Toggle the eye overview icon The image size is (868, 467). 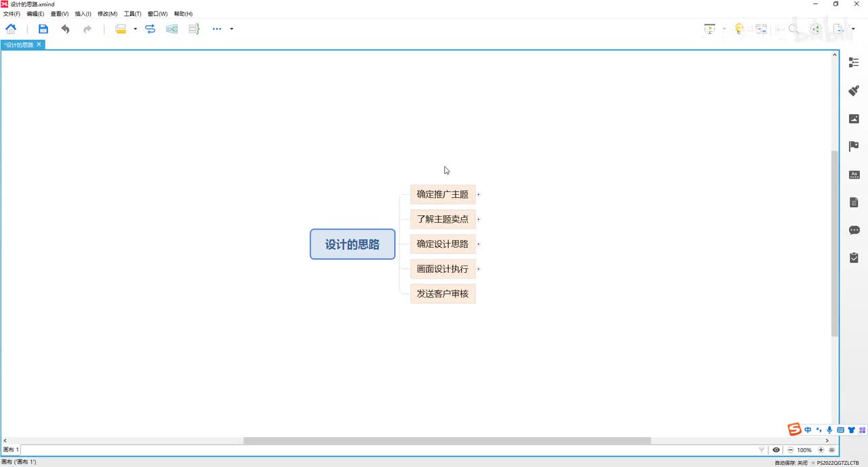coord(776,450)
